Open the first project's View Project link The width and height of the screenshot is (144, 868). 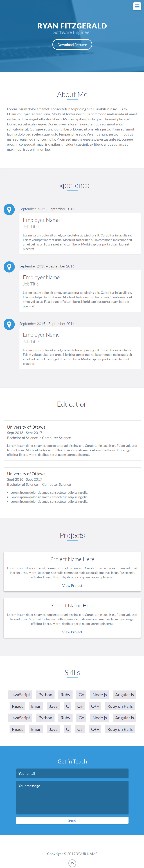[72, 585]
